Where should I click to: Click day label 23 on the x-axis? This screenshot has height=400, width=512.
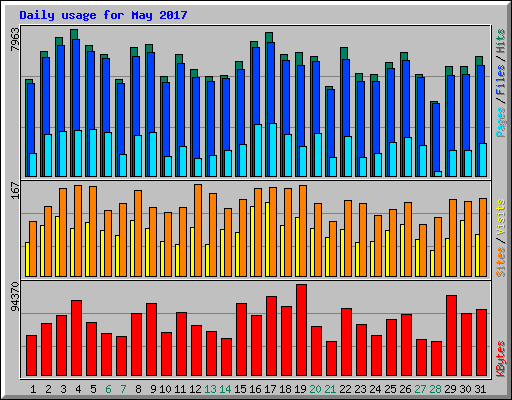click(360, 389)
